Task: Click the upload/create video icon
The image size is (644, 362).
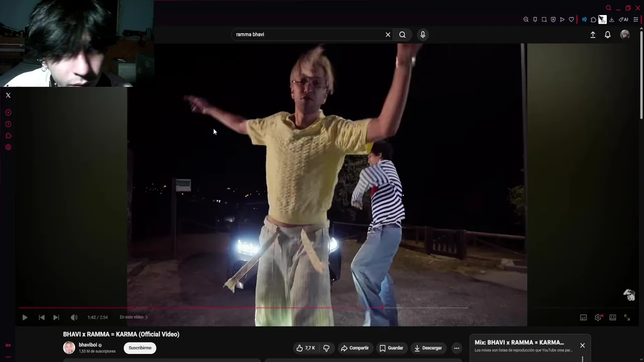Action: coord(593,35)
